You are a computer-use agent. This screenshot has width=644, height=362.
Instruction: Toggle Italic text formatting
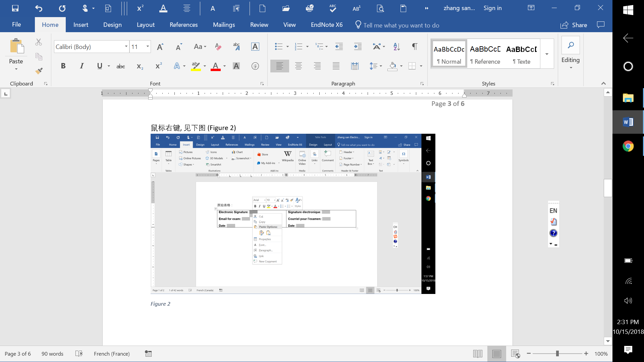pos(82,66)
